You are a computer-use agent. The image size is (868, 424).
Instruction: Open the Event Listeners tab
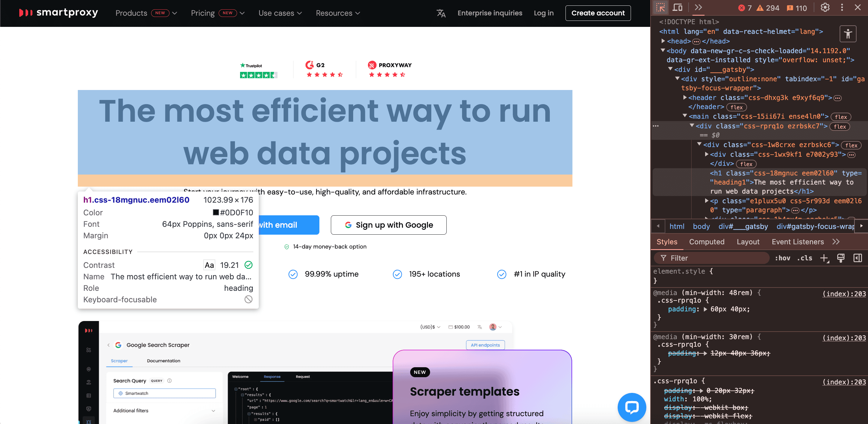(x=797, y=242)
